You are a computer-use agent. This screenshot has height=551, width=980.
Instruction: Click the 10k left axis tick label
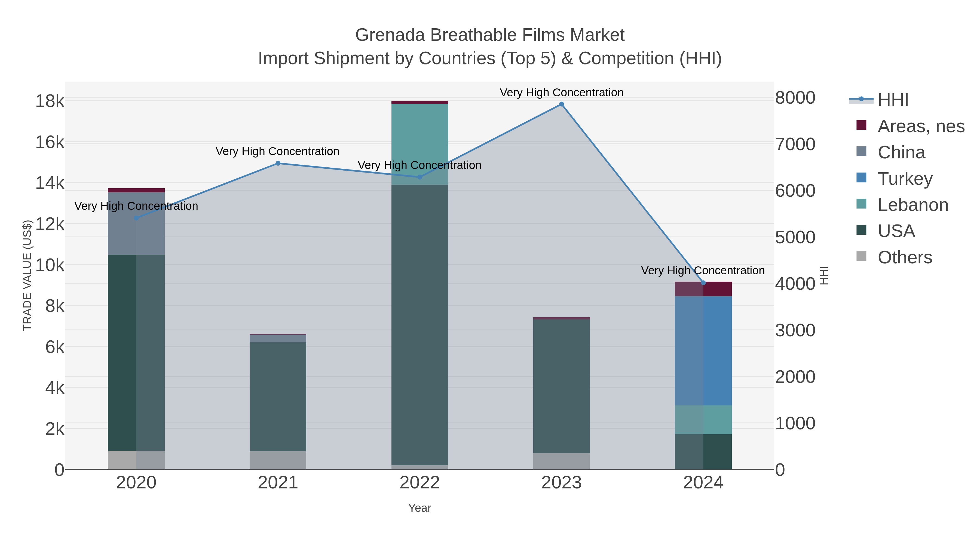[50, 265]
